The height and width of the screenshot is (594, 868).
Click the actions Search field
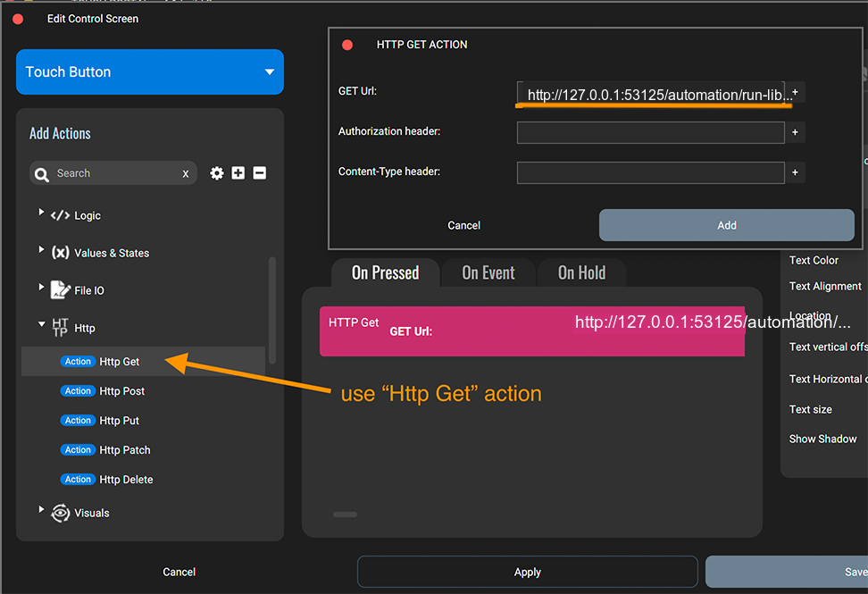click(x=113, y=173)
